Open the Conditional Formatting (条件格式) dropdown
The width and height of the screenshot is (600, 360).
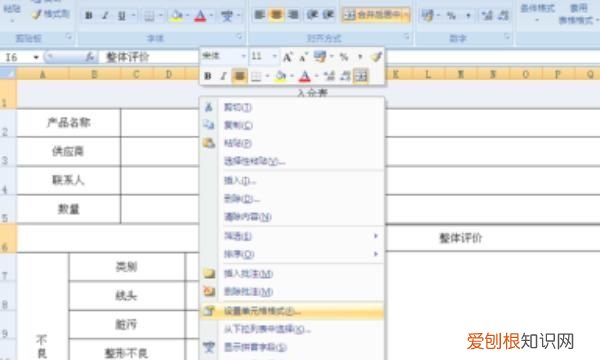(x=537, y=13)
